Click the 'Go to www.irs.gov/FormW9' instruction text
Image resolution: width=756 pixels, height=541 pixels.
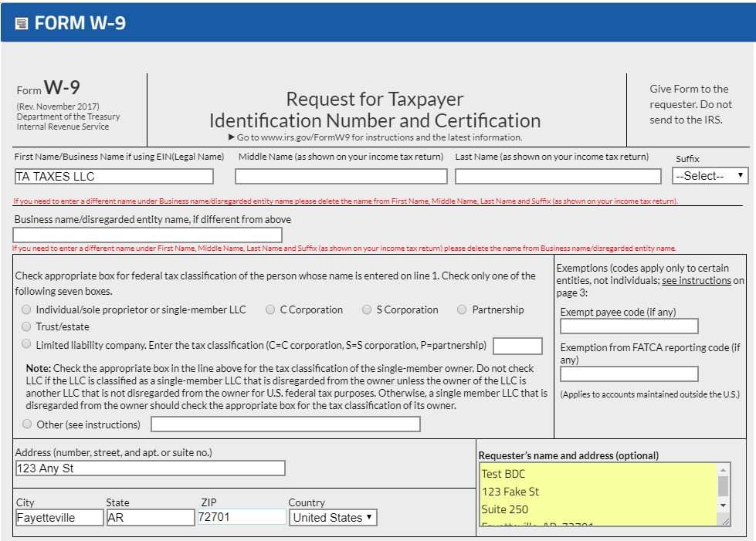pos(375,137)
